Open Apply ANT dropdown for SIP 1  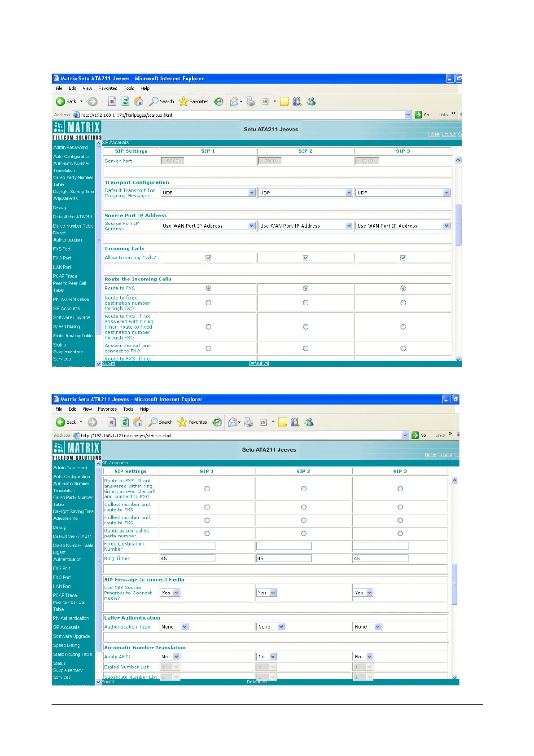(170, 656)
